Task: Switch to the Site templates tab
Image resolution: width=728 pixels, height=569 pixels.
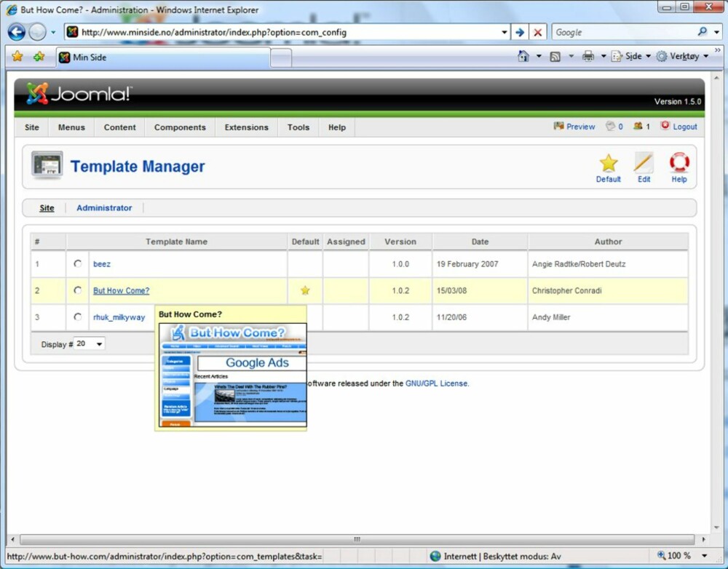Action: click(x=47, y=208)
